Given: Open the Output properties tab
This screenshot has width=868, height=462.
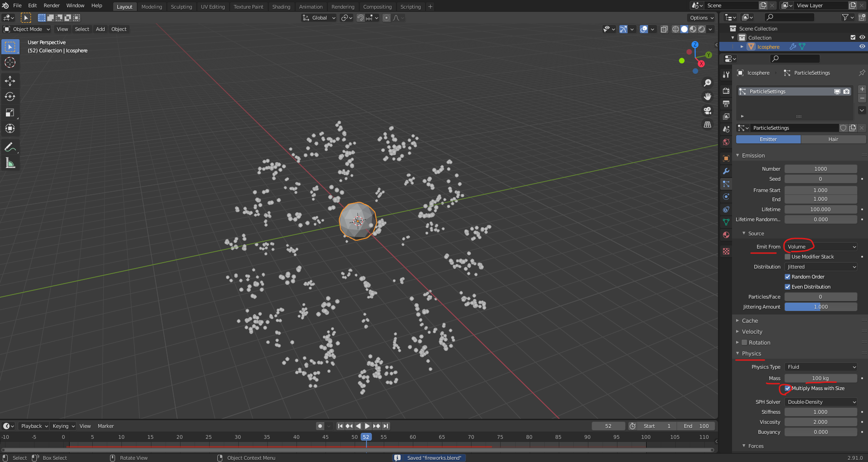Looking at the screenshot, I should pos(726,104).
